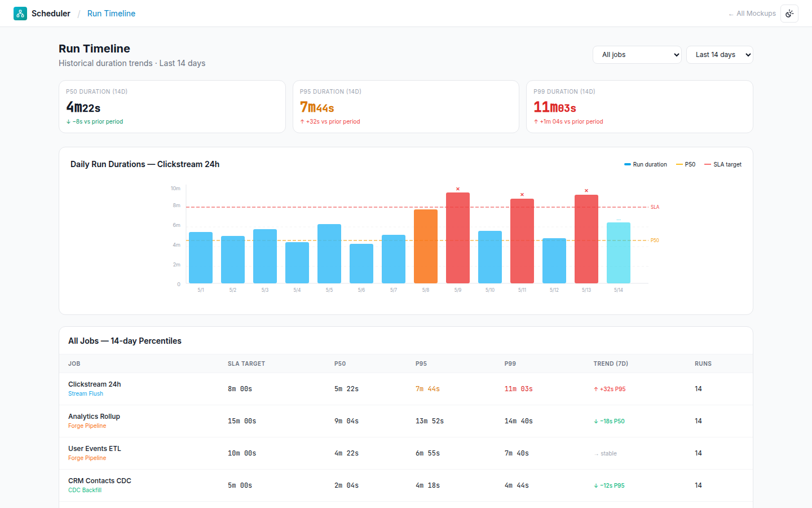
Task: Click the 5/5 bar in the chart
Action: point(329,253)
